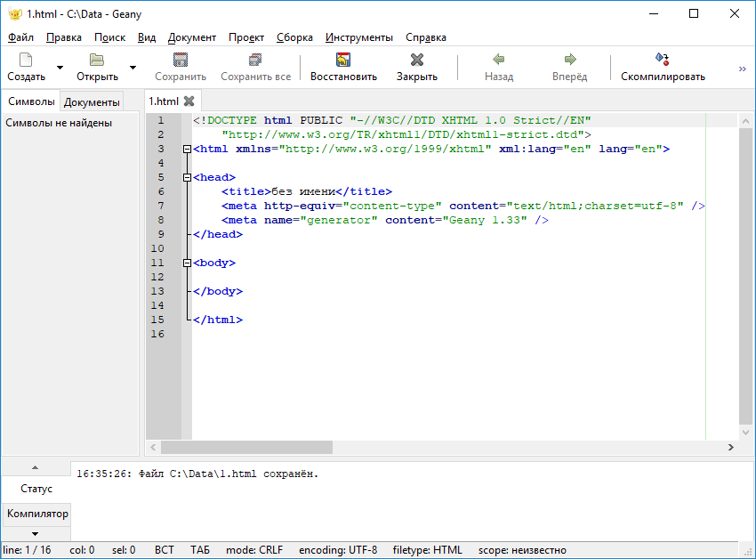Click the closing </html> tag
The width and height of the screenshot is (756, 559).
click(x=218, y=320)
